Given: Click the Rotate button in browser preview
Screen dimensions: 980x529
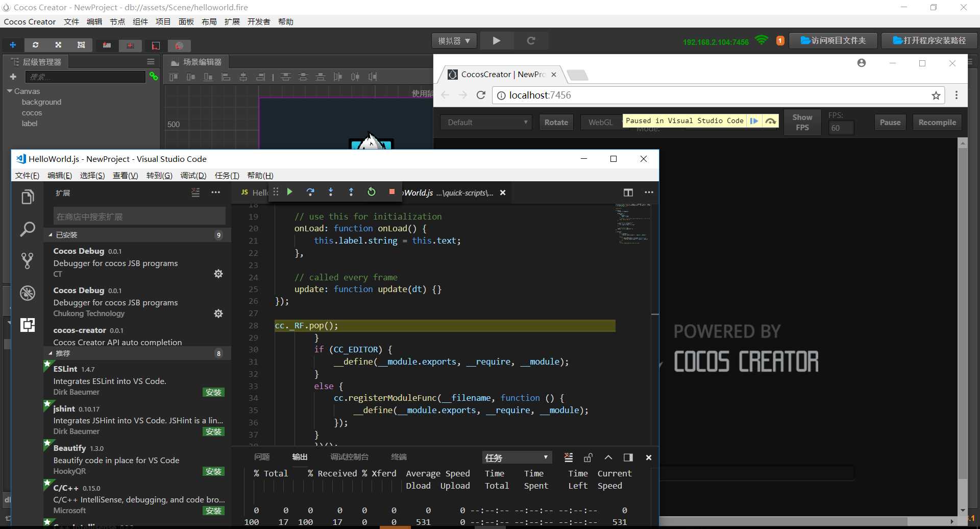Looking at the screenshot, I should [556, 123].
